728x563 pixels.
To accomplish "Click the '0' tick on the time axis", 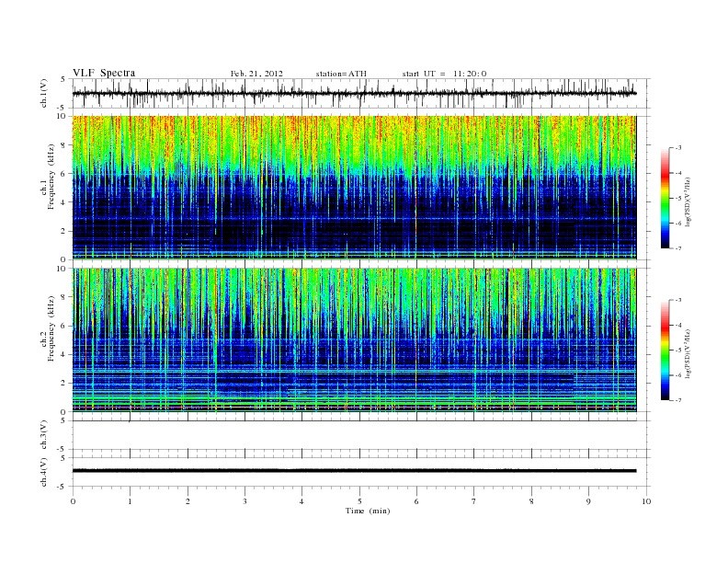I will tap(73, 501).
